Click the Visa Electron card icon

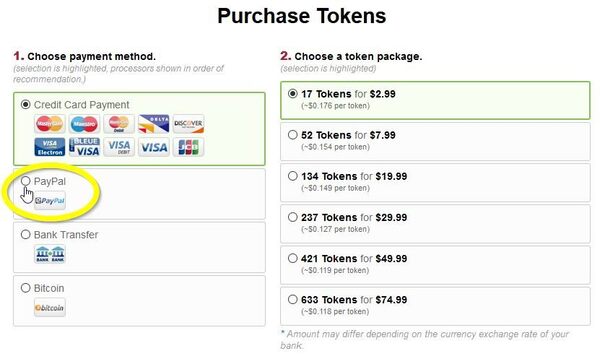(x=50, y=147)
